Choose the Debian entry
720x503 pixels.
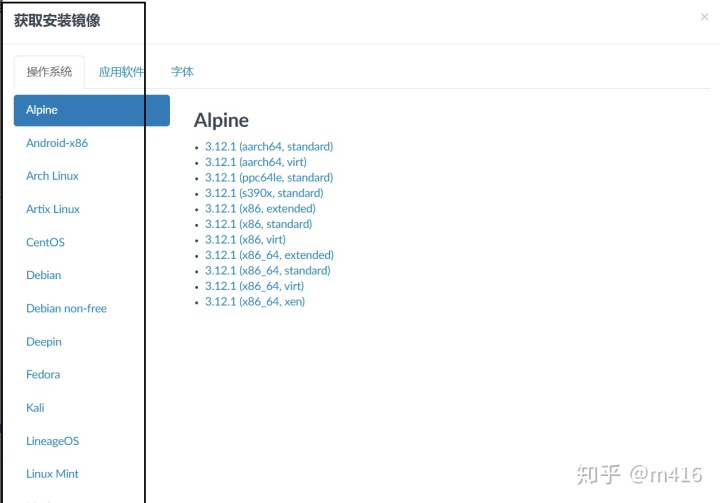click(x=44, y=275)
